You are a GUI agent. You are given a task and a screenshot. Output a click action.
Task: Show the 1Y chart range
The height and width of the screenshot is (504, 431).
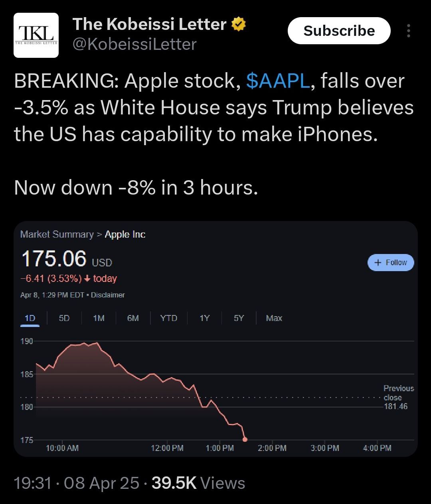tap(204, 318)
